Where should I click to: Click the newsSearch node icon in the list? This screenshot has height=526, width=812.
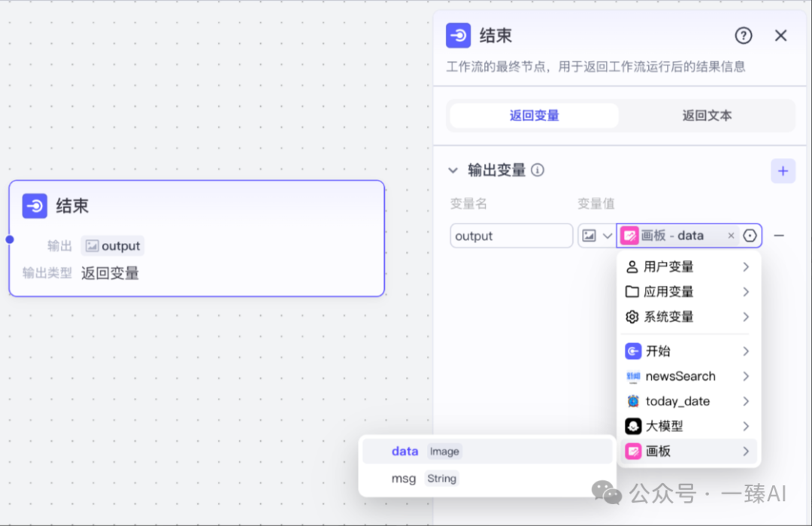[x=633, y=376]
